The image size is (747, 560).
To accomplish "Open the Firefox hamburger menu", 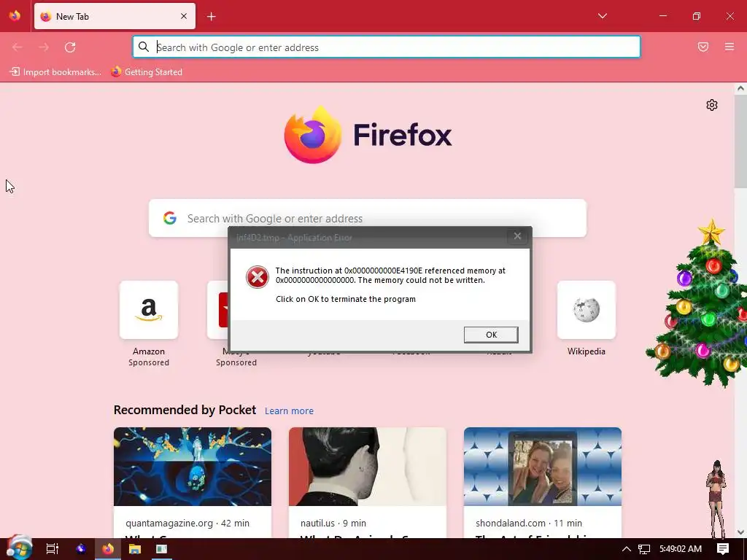I will pos(729,47).
